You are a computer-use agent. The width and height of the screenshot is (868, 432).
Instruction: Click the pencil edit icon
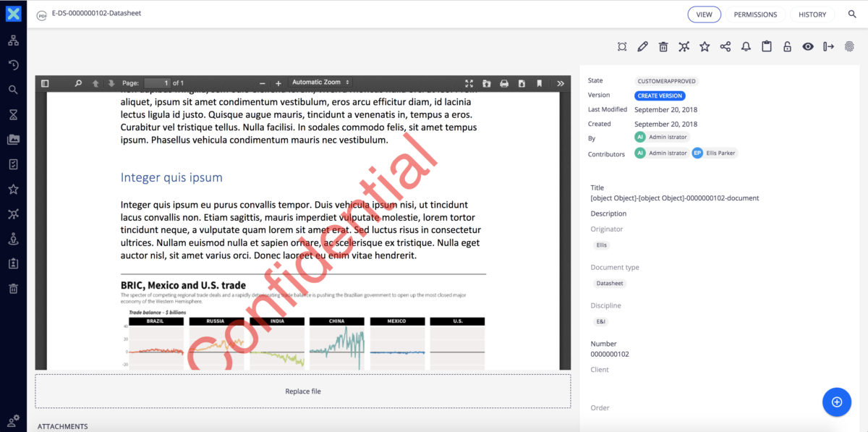tap(642, 47)
